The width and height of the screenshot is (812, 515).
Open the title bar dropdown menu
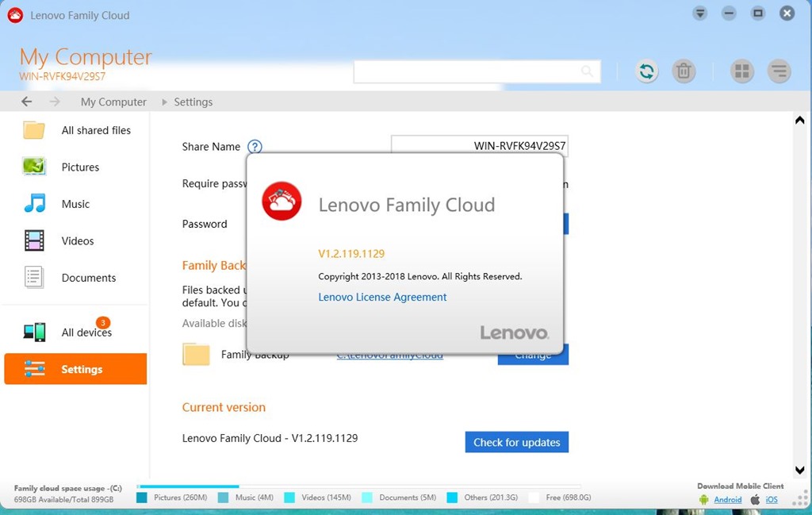[x=699, y=13]
